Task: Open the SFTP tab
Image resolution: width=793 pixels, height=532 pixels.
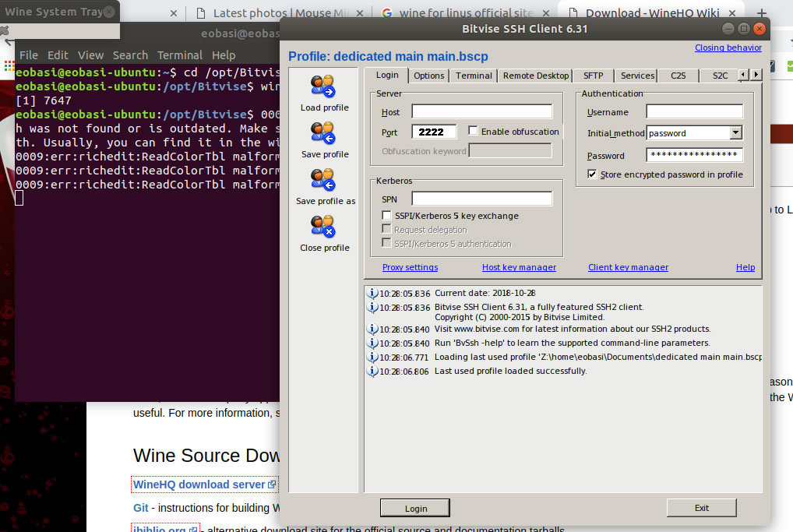Action: (594, 76)
